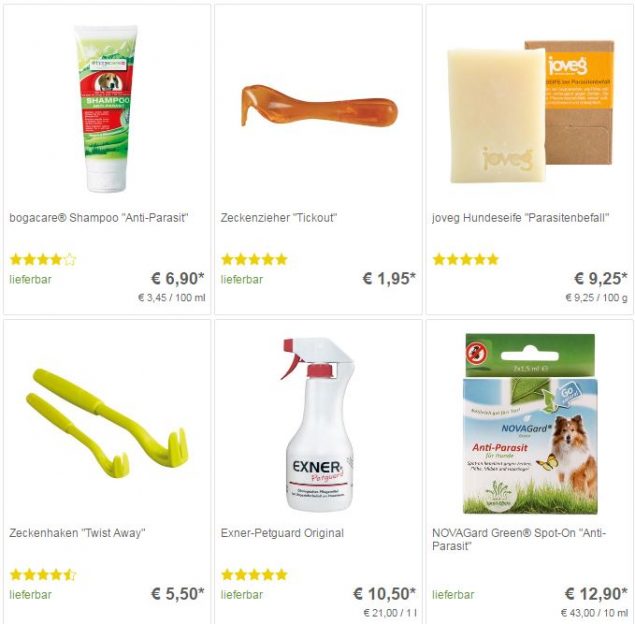Click the five-star rating of Zeckenzieher Tickout
Viewport: 635px width, 624px height.
pos(254,259)
